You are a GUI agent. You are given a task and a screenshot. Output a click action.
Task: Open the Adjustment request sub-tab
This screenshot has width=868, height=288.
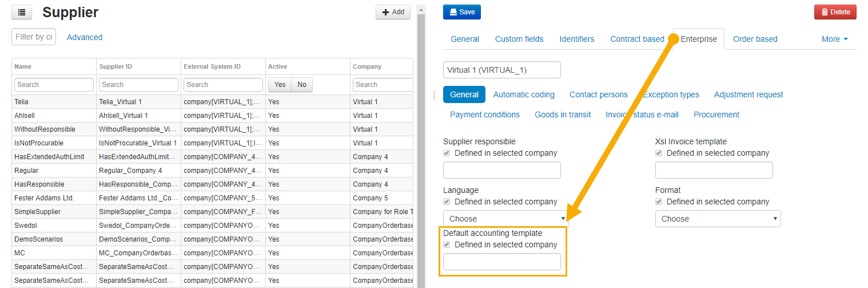(748, 94)
